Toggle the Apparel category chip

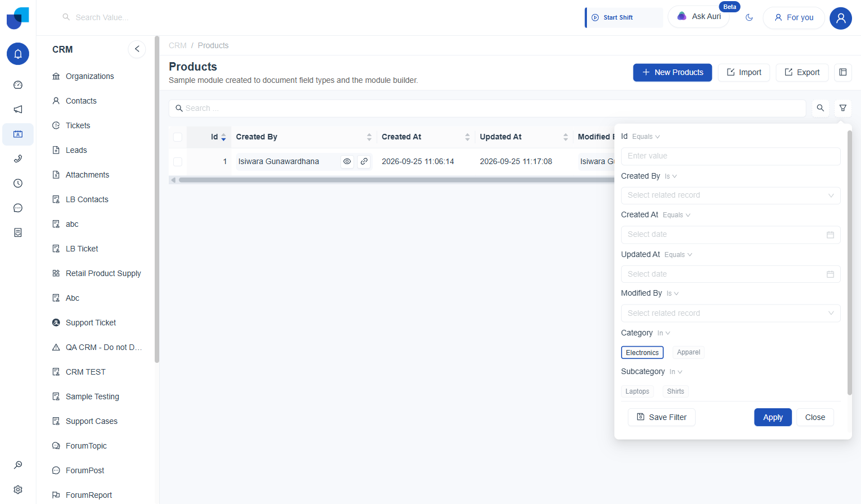pos(688,352)
